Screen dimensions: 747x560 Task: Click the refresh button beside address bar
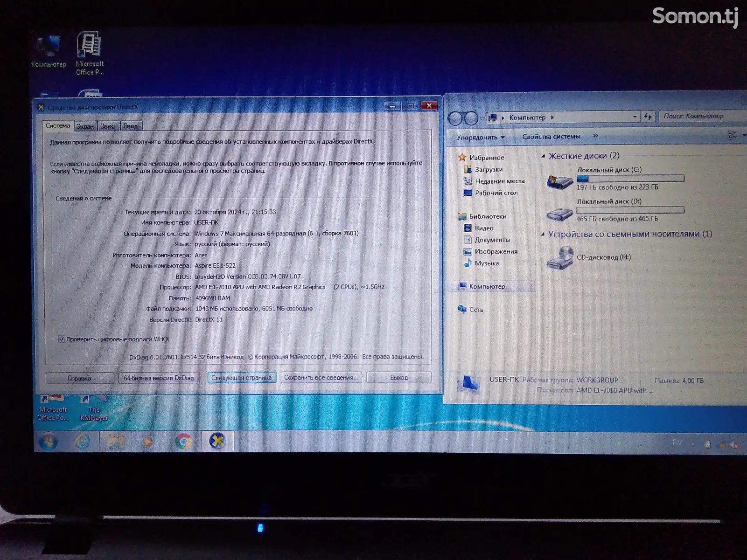(648, 117)
